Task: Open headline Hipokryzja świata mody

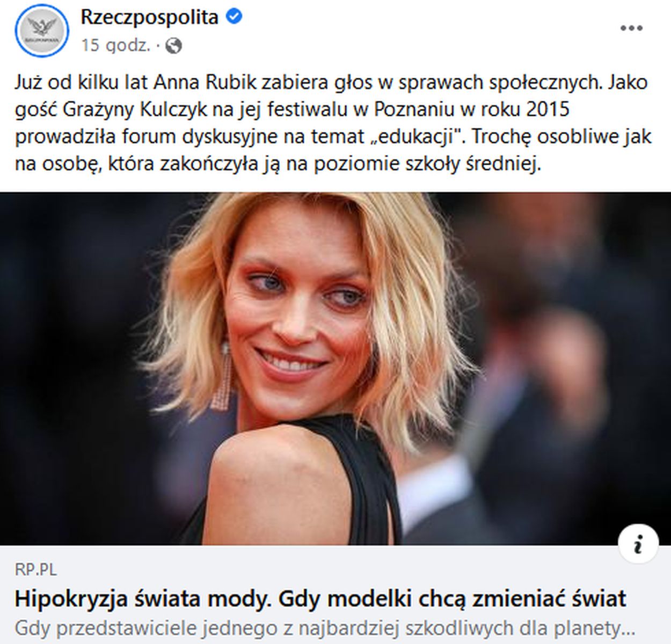Action: [x=320, y=598]
